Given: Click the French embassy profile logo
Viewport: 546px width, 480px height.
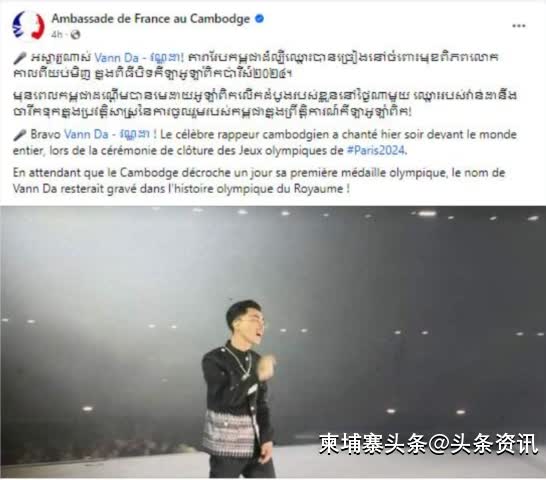Looking at the screenshot, I should click(x=29, y=25).
